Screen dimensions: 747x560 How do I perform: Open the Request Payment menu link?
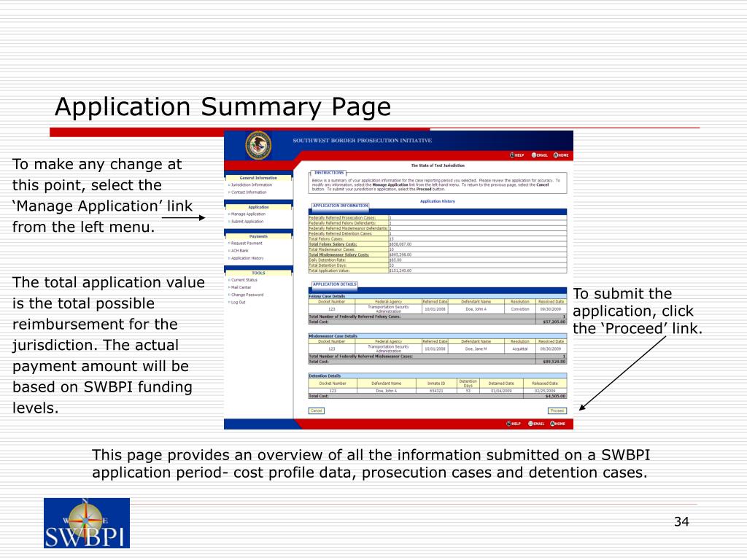247,244
